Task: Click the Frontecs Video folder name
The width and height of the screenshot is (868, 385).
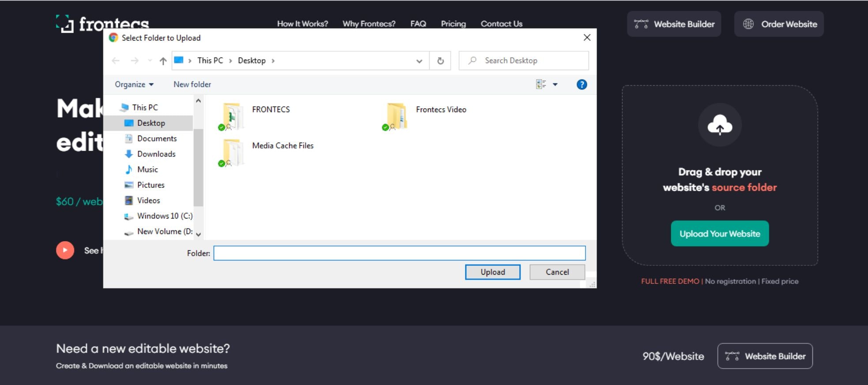Action: pyautogui.click(x=441, y=109)
